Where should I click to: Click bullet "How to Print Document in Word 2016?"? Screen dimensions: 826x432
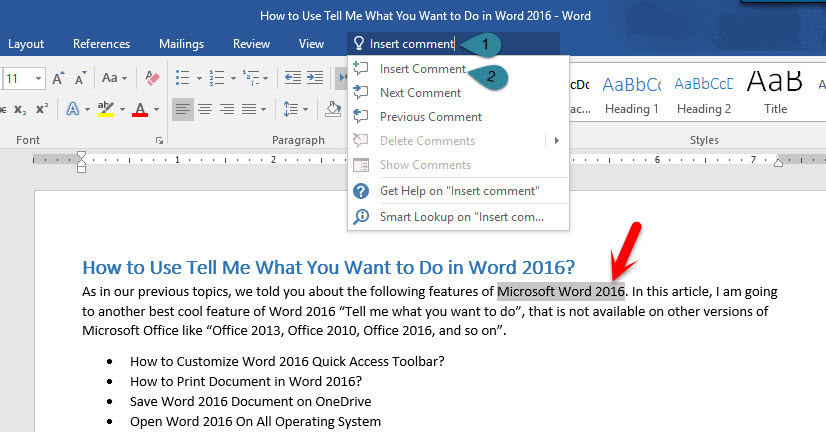click(x=246, y=381)
